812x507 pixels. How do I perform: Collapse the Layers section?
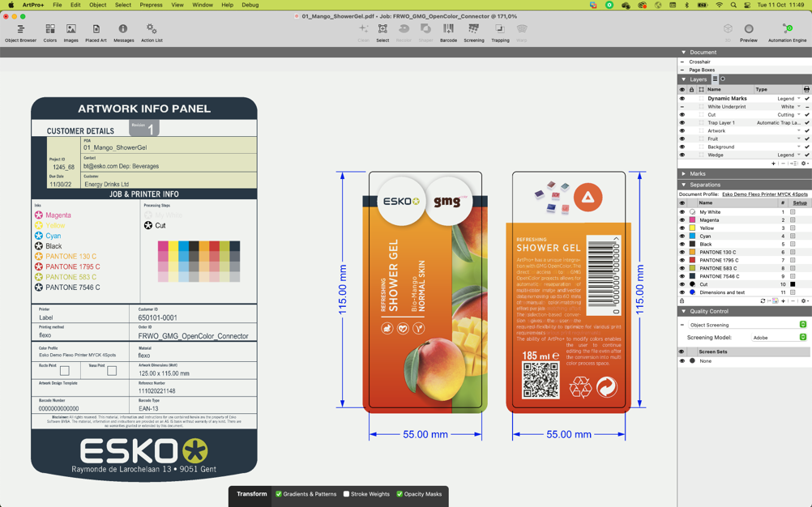point(684,79)
